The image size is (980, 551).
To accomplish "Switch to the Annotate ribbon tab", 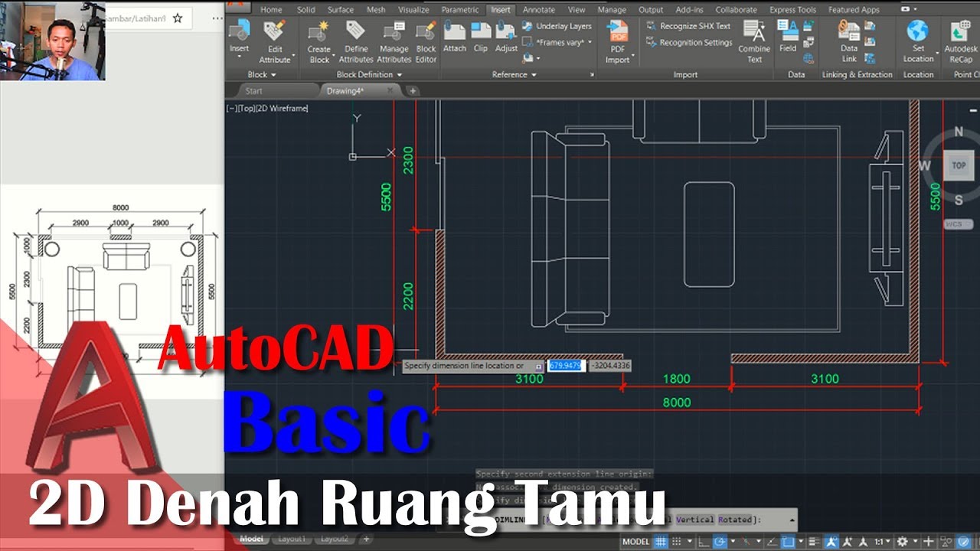I will click(539, 10).
